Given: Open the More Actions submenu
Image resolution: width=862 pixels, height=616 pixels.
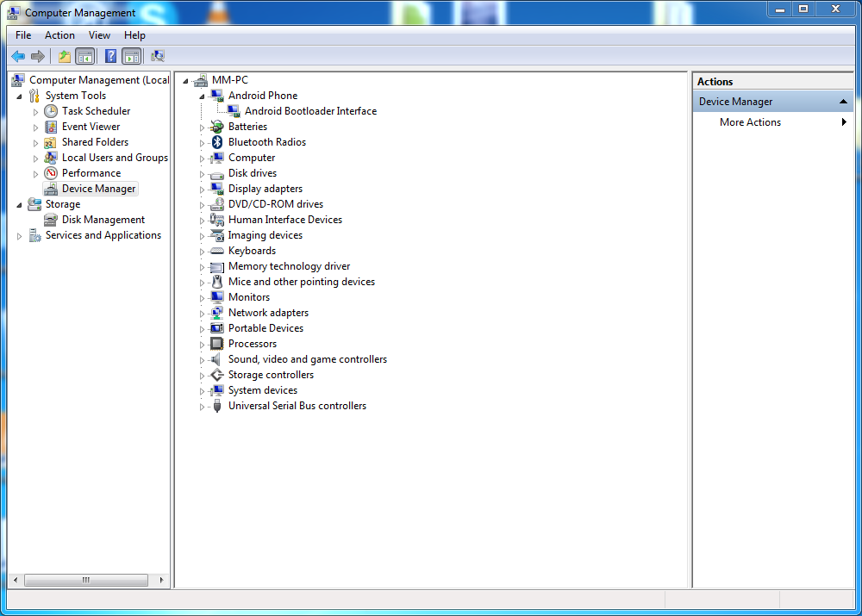Looking at the screenshot, I should 750,122.
